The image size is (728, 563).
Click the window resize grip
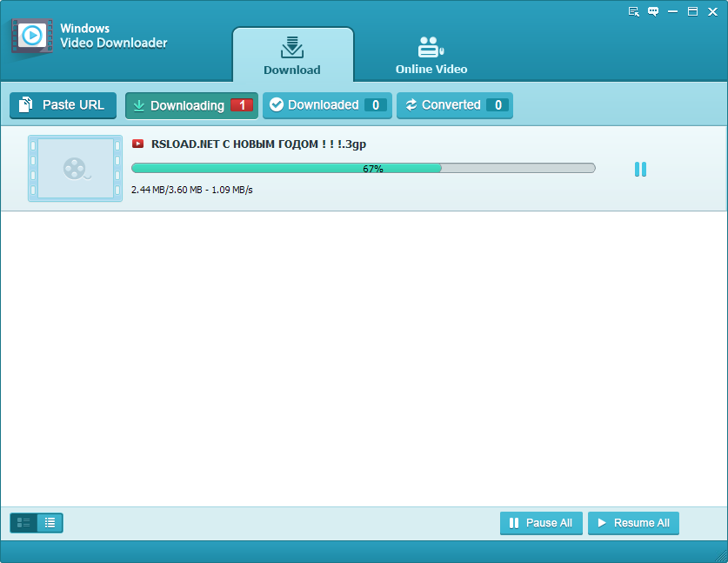click(x=721, y=556)
